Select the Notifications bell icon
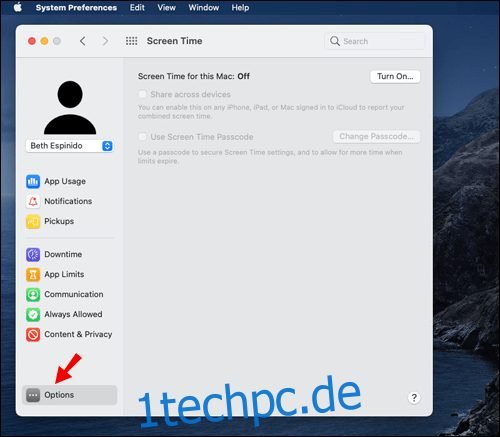500x437 pixels. click(x=33, y=201)
